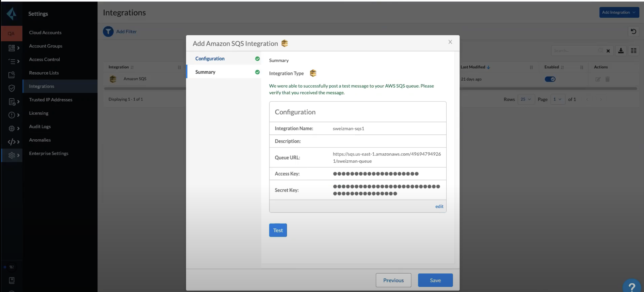Click the trash delete icon for Amazon SQS row

607,79
